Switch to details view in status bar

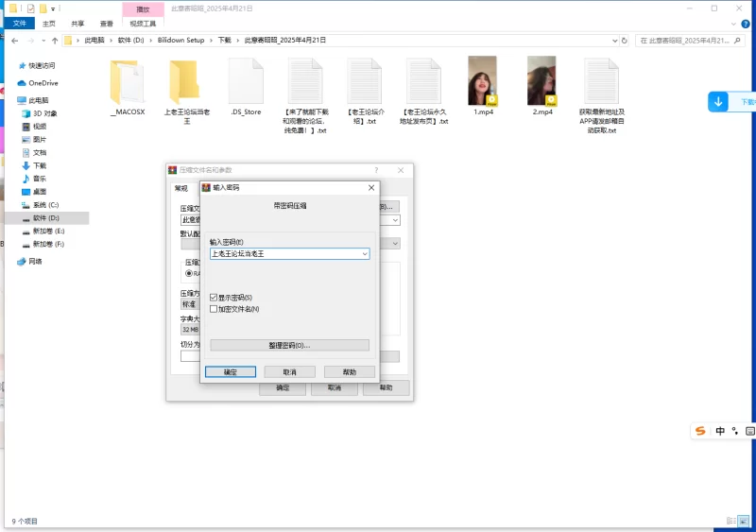pyautogui.click(x=731, y=521)
